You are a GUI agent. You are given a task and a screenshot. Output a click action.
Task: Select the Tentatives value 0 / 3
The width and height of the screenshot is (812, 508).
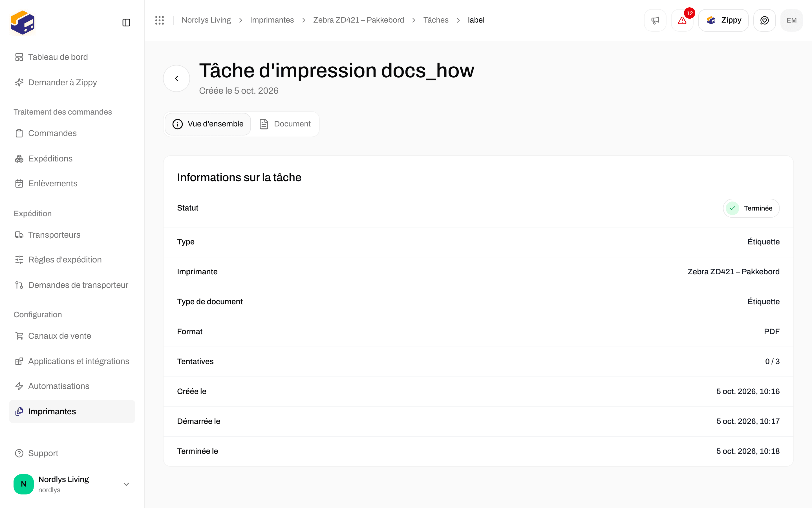pyautogui.click(x=772, y=362)
